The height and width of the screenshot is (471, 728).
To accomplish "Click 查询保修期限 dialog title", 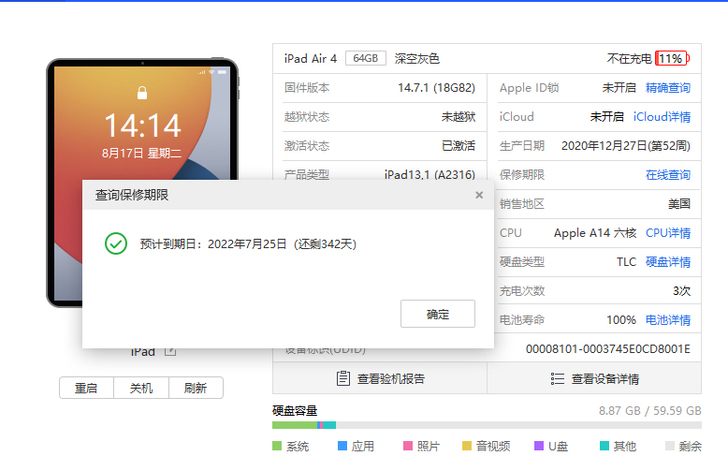I will point(132,195).
